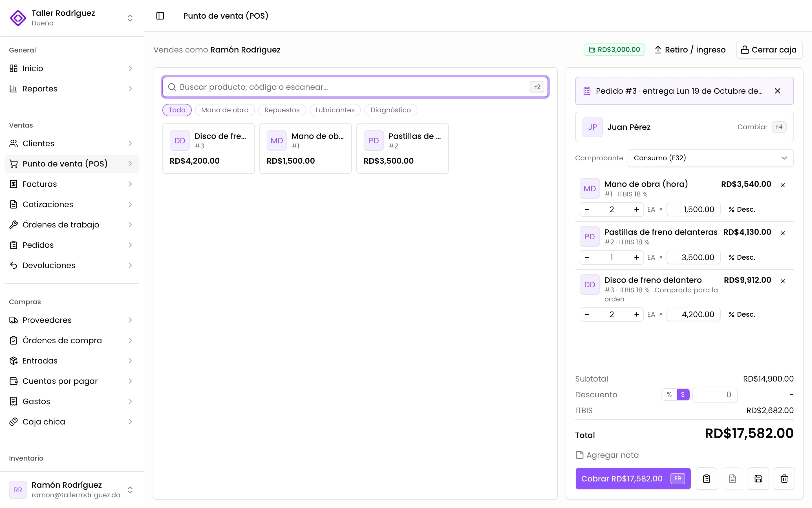Filter products by Repuestos

coord(282,110)
